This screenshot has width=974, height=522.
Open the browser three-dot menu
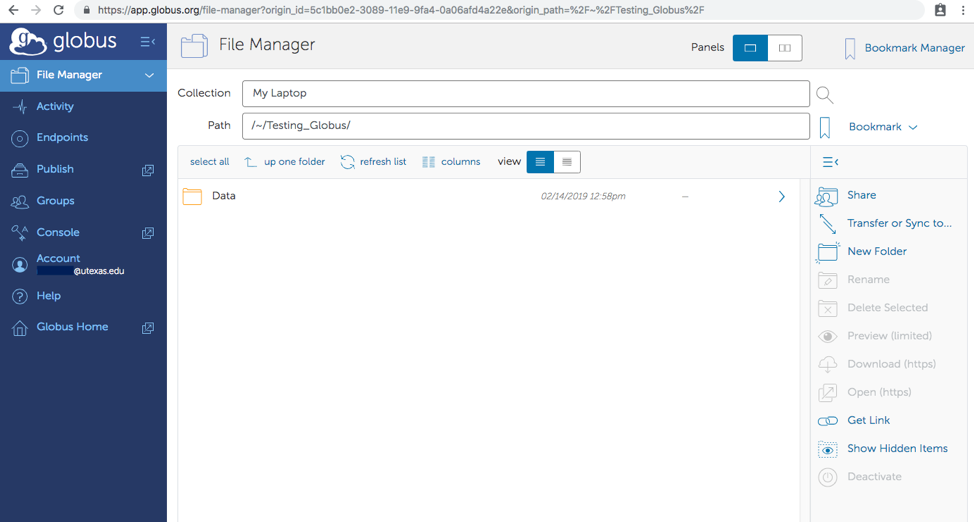tap(963, 10)
